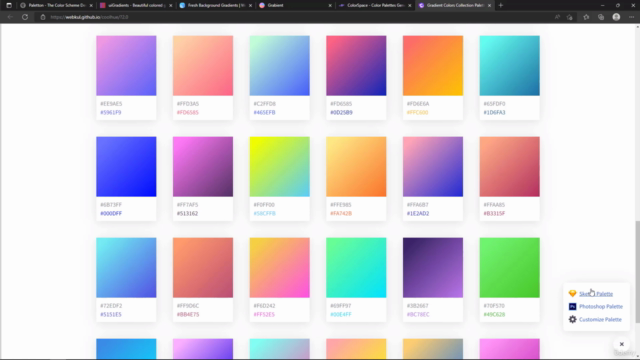640x360 pixels.
Task: Copy hex code #FA742B
Action: [341, 213]
